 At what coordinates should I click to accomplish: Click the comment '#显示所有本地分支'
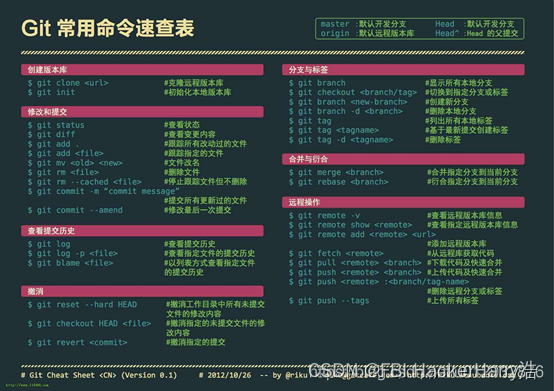coord(458,83)
